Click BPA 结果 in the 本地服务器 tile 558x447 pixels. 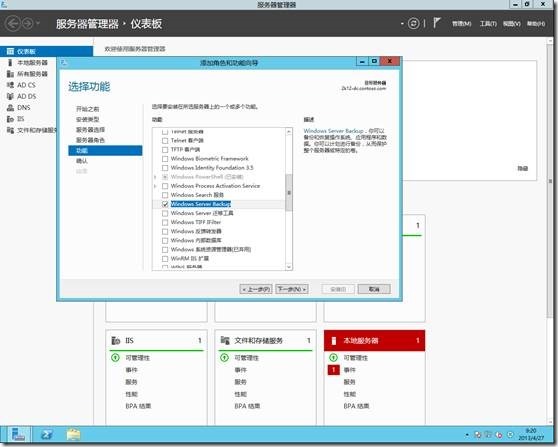click(x=356, y=406)
